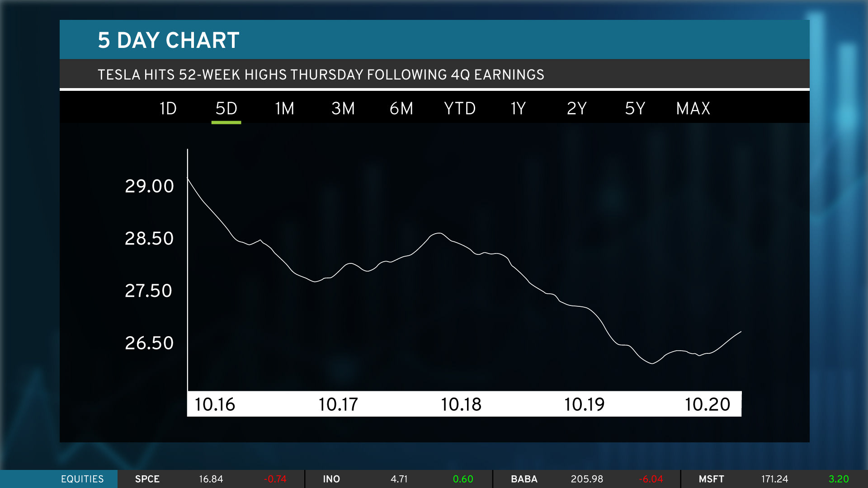Click the EQUITIES ticker label
The image size is (868, 488).
click(82, 479)
